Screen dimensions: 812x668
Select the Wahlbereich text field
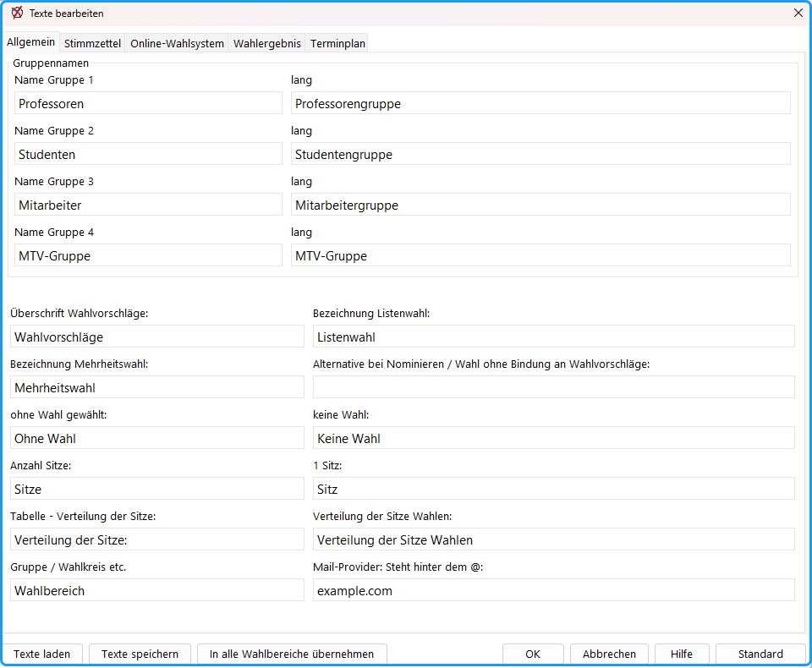point(157,590)
